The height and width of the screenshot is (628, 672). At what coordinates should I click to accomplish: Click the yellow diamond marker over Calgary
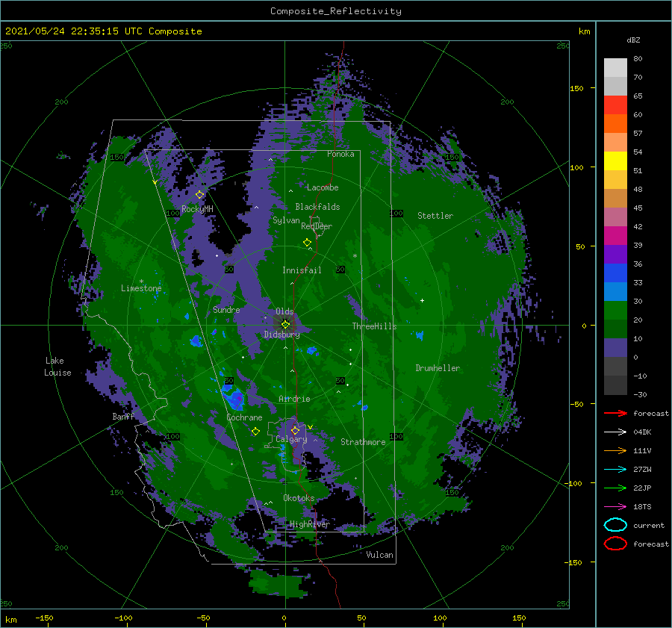(x=295, y=430)
